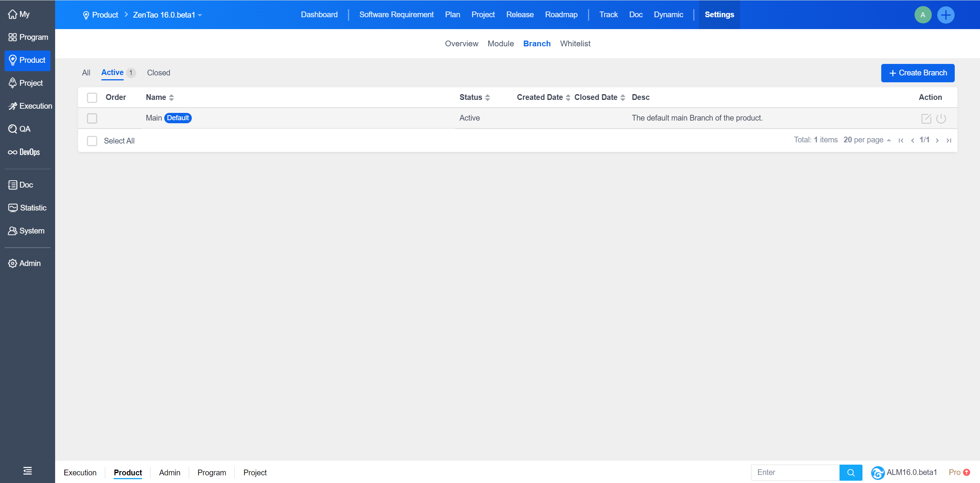Click the Enter search input field

click(795, 472)
